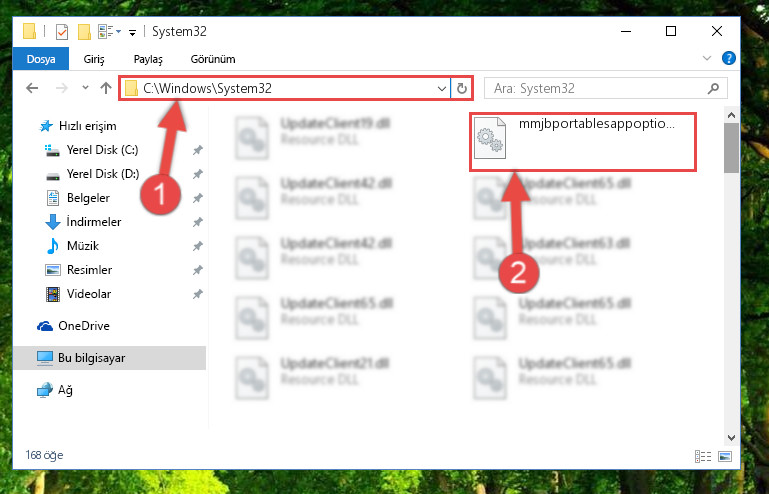Image resolution: width=769 pixels, height=494 pixels.
Task: Open the Görünüm ribbon tab
Action: [x=213, y=59]
